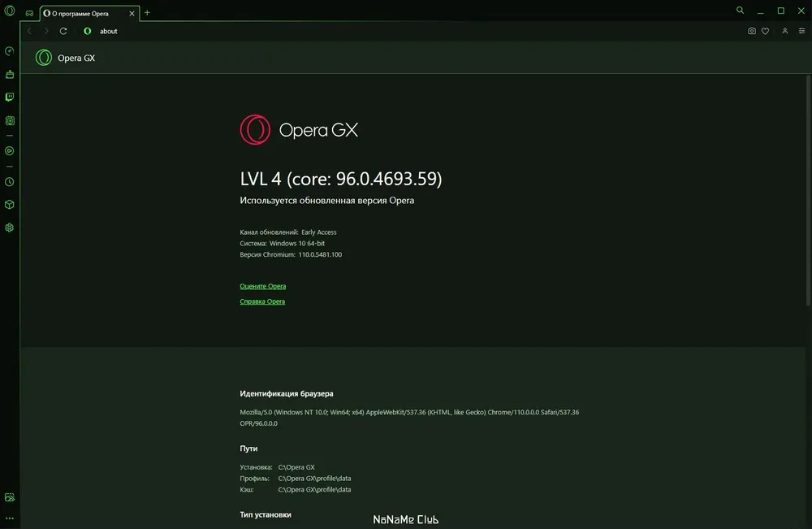The height and width of the screenshot is (529, 812).
Task: Open the 'Оцените Opera' link
Action: pyautogui.click(x=262, y=286)
